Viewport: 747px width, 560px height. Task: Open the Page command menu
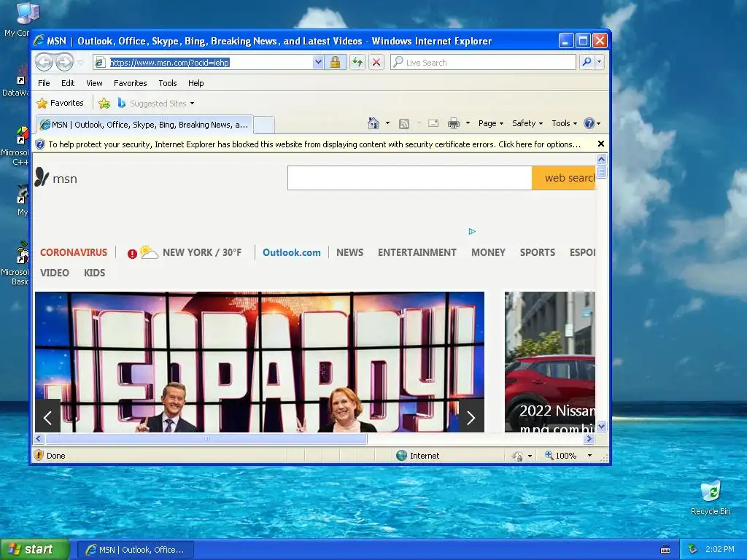[x=491, y=123]
